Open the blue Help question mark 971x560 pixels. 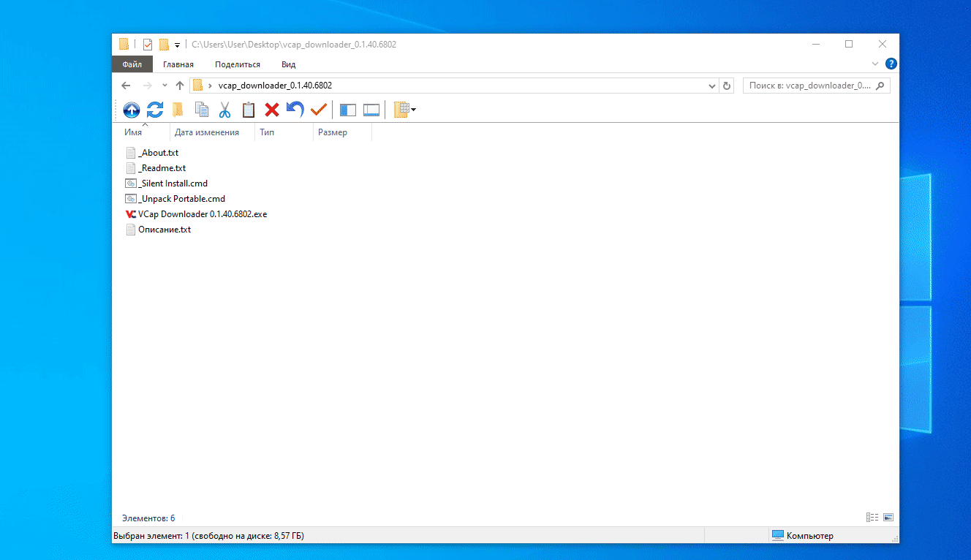(891, 64)
